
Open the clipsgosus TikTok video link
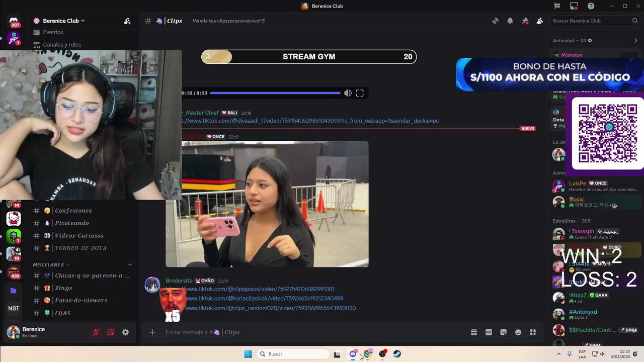coord(260,289)
